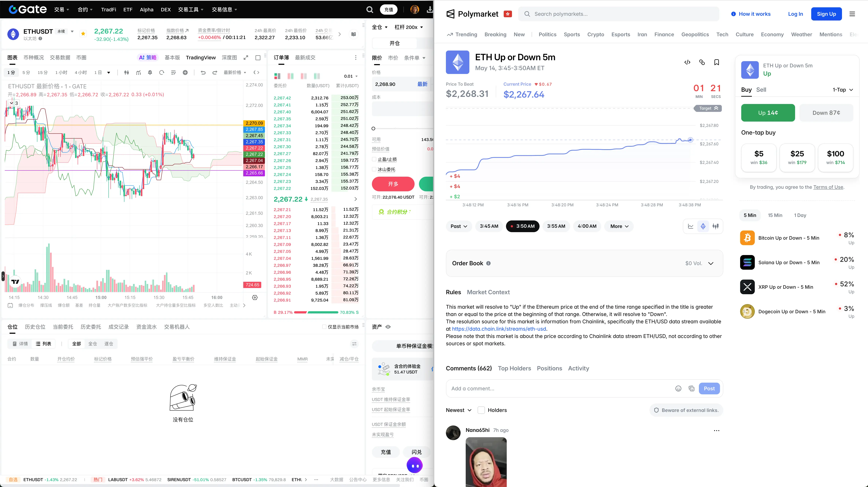This screenshot has height=487, width=868.
Task: Click the price alert bell icon
Action: coord(150,73)
